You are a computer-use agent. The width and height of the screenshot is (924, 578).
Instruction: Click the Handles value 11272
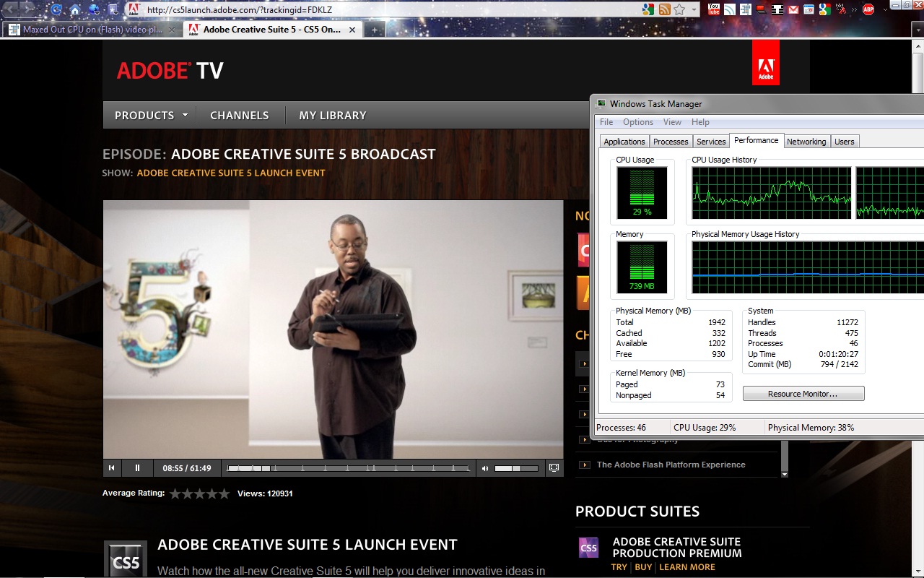coord(847,322)
